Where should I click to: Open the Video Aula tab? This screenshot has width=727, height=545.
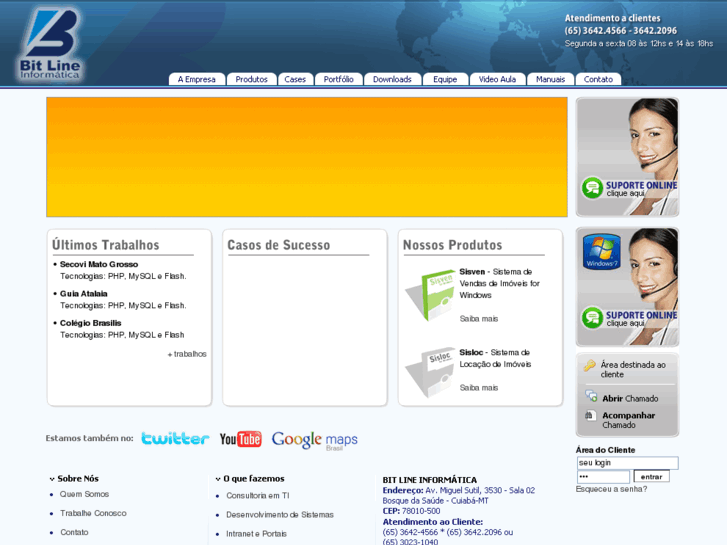497,79
